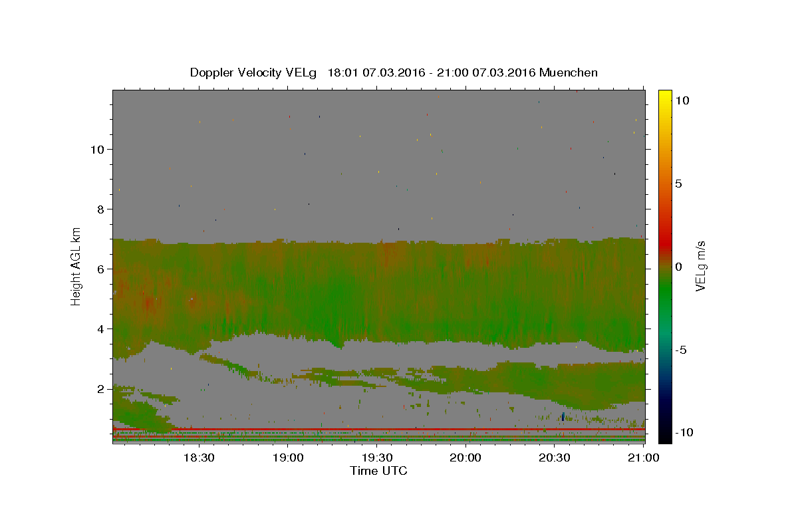Click the height label '8' on y-axis
The height and width of the screenshot is (532, 798).
coord(101,209)
